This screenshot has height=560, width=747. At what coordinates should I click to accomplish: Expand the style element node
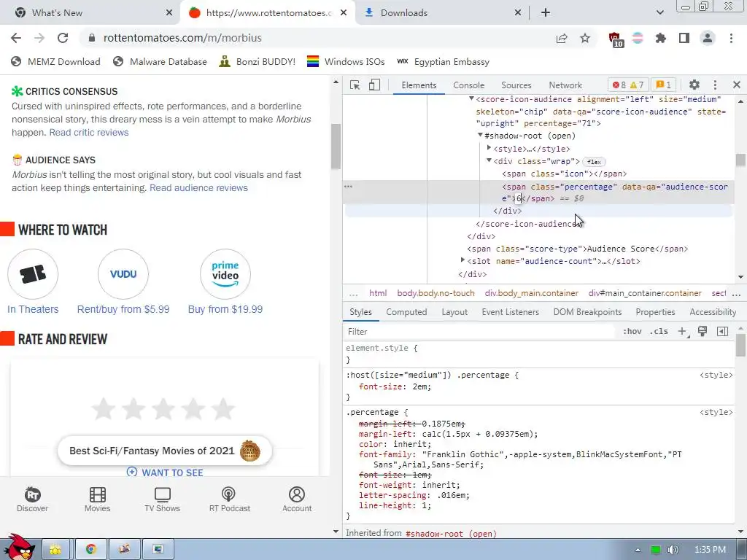[x=489, y=148]
